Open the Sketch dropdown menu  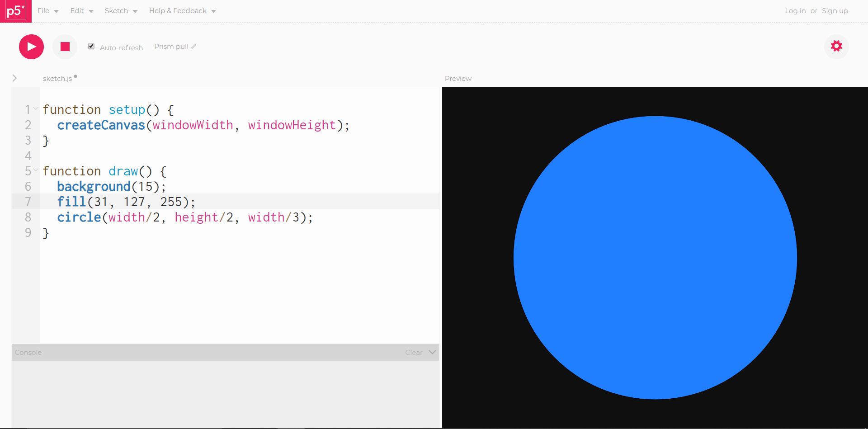click(x=121, y=11)
